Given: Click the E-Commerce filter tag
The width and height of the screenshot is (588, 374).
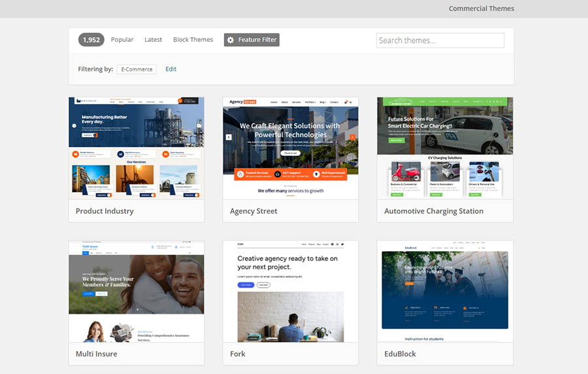Looking at the screenshot, I should click(x=137, y=69).
